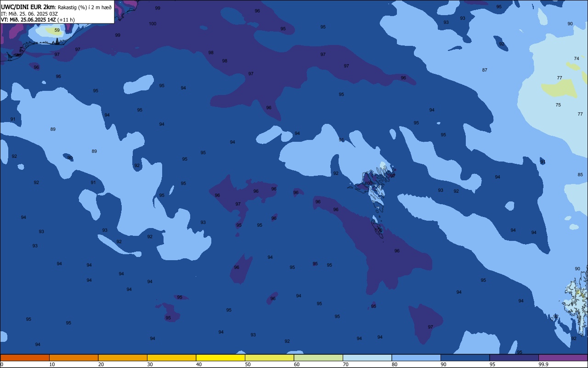Select the medium blue 90–95 legend swatch
Viewport: 588px width, 368px height.
tap(465, 357)
